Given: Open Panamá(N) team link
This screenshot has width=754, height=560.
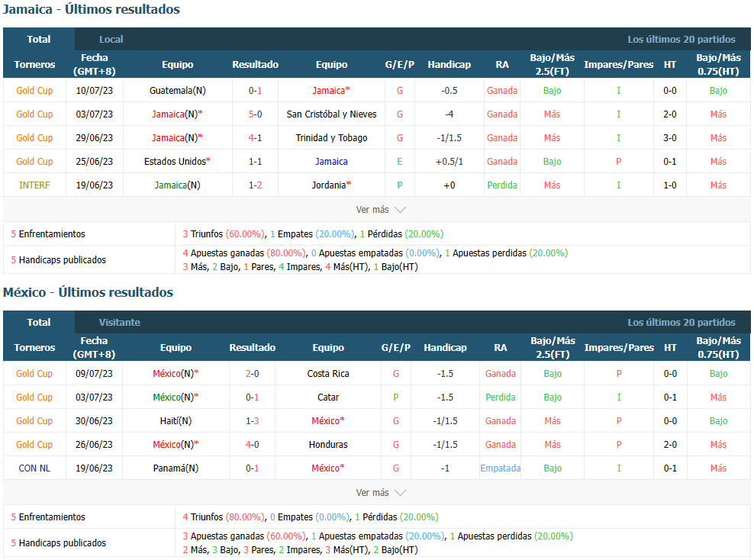Looking at the screenshot, I should click(x=176, y=468).
